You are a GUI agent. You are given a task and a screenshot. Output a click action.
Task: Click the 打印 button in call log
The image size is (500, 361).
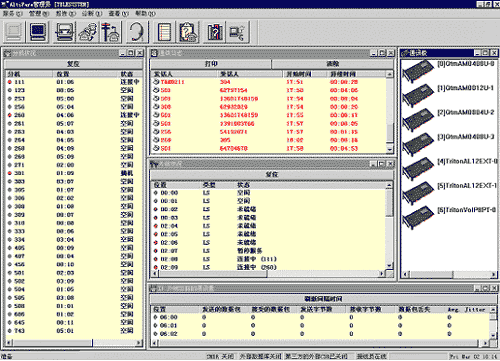(x=211, y=64)
